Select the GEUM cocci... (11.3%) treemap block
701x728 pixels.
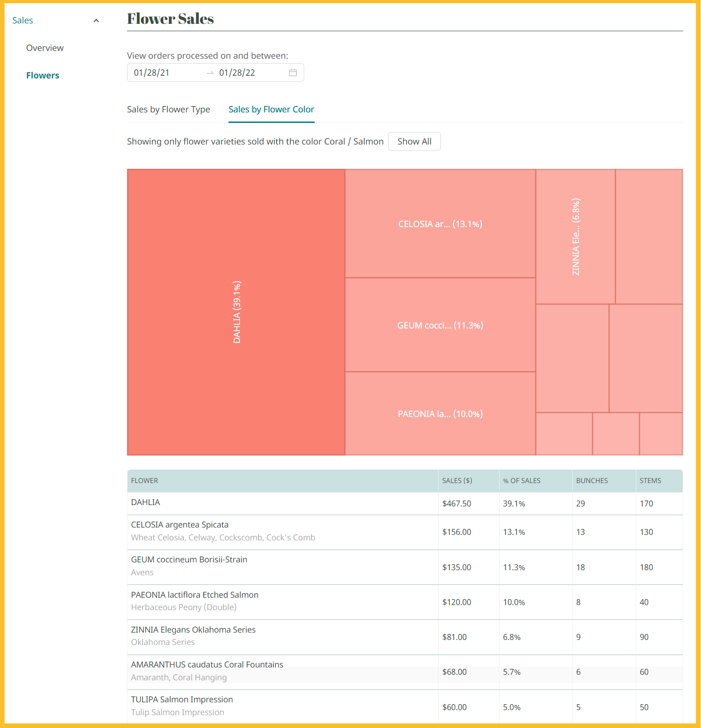coord(440,325)
